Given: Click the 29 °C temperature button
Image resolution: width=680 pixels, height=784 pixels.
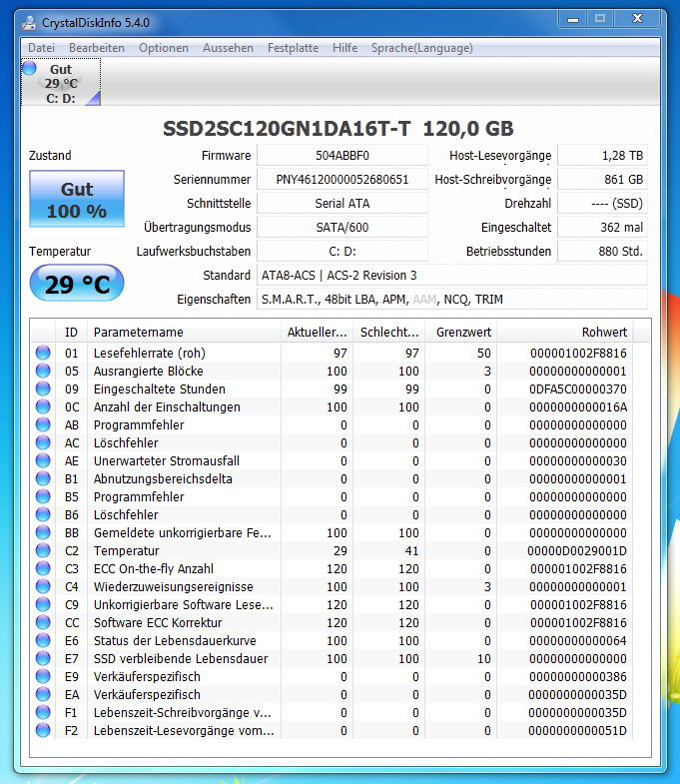Looking at the screenshot, I should 77,283.
